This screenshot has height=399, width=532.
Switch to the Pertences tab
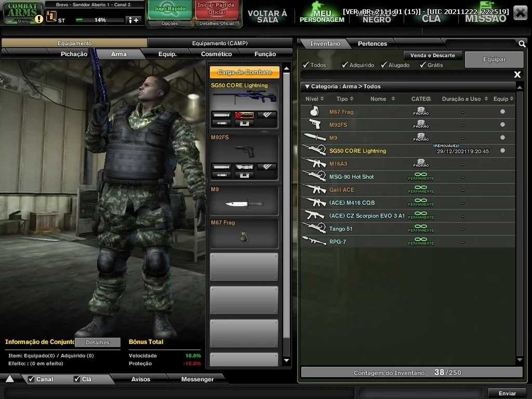point(372,44)
